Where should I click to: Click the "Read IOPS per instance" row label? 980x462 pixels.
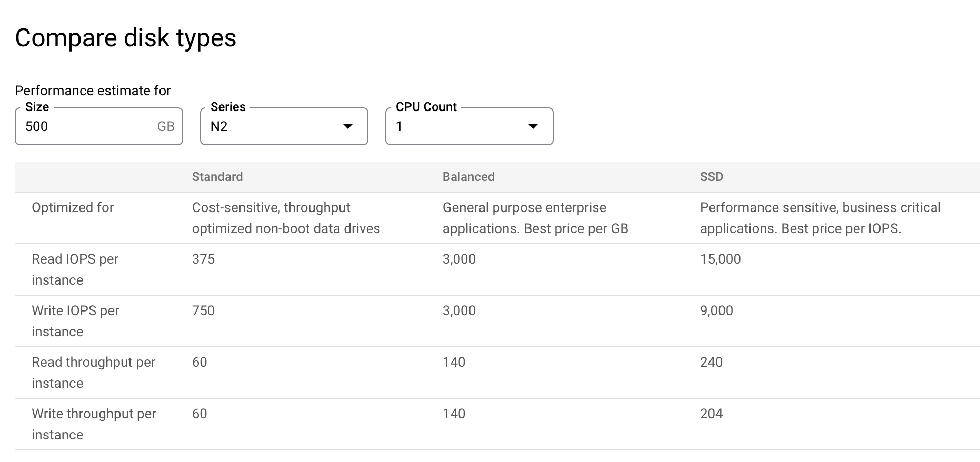75,269
